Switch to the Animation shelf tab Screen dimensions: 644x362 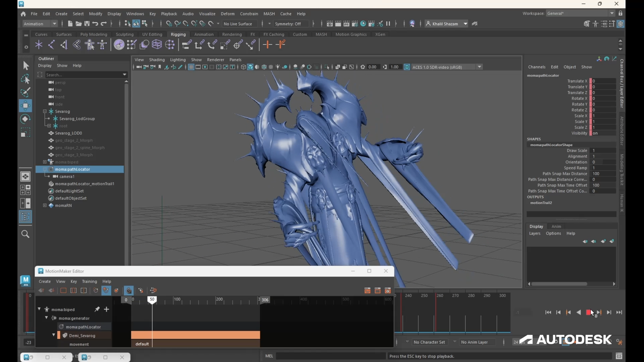204,35
